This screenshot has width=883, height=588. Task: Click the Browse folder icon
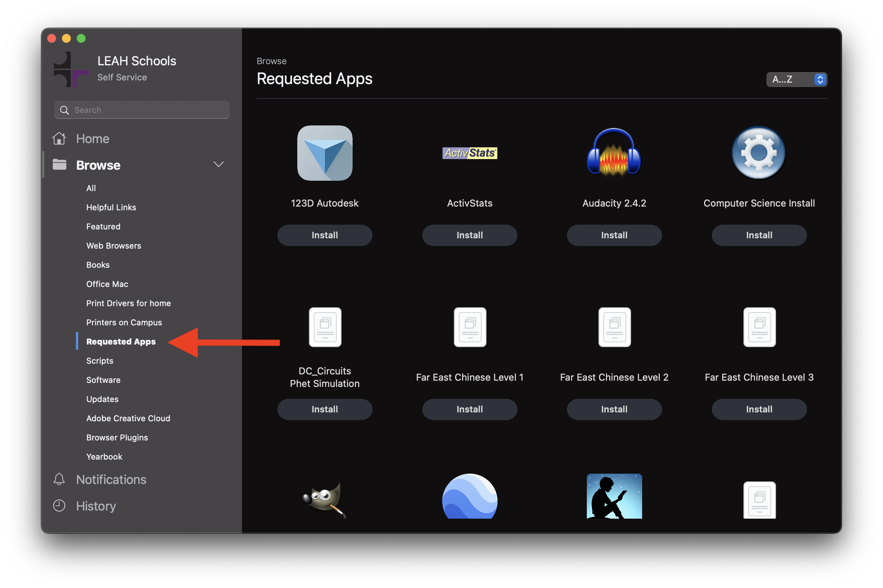tap(59, 164)
